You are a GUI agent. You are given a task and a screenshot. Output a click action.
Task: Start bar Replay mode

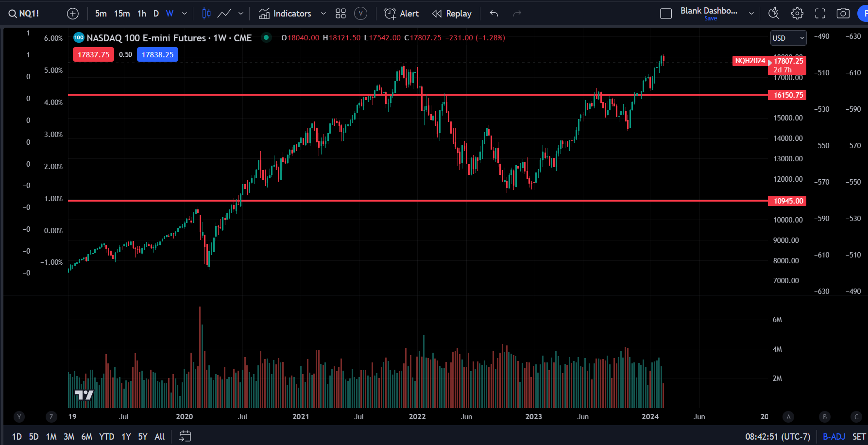[452, 14]
